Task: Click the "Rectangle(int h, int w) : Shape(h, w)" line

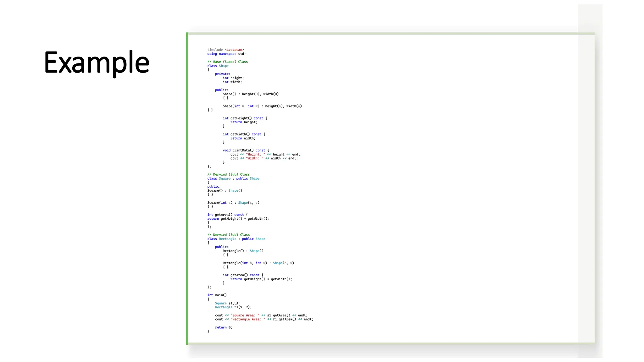Action: 258,263
